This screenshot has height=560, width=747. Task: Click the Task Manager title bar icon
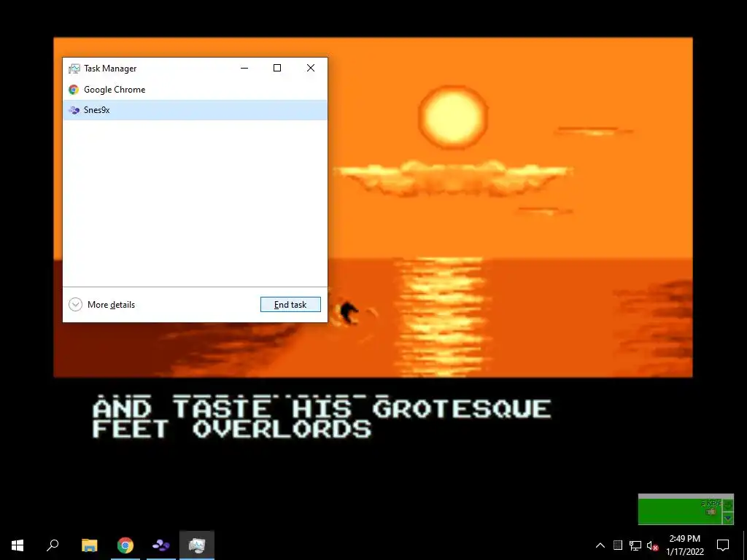coord(74,69)
